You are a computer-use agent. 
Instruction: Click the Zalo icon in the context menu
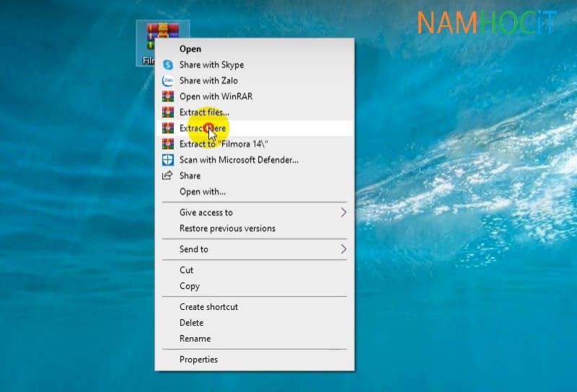(x=168, y=81)
